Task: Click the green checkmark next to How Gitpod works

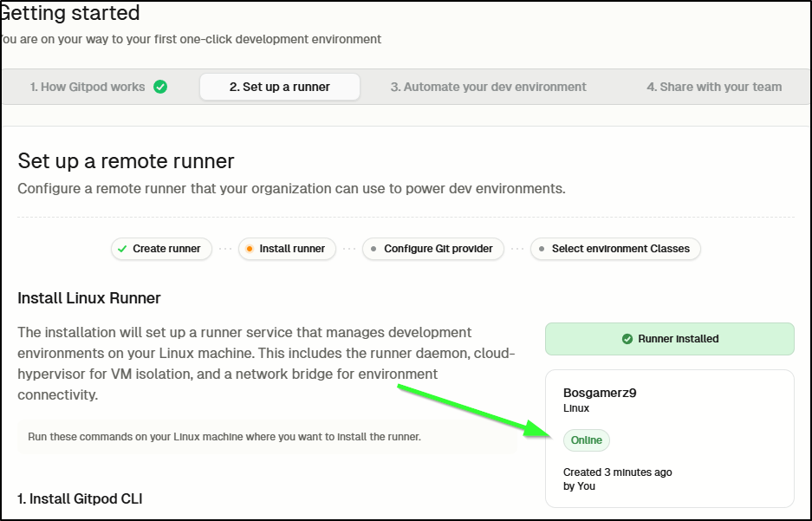Action: [x=160, y=87]
